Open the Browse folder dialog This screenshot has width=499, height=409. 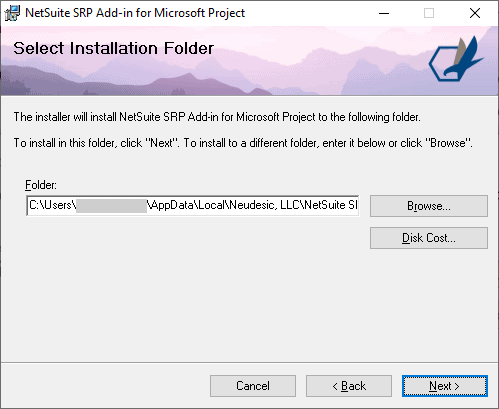(429, 206)
